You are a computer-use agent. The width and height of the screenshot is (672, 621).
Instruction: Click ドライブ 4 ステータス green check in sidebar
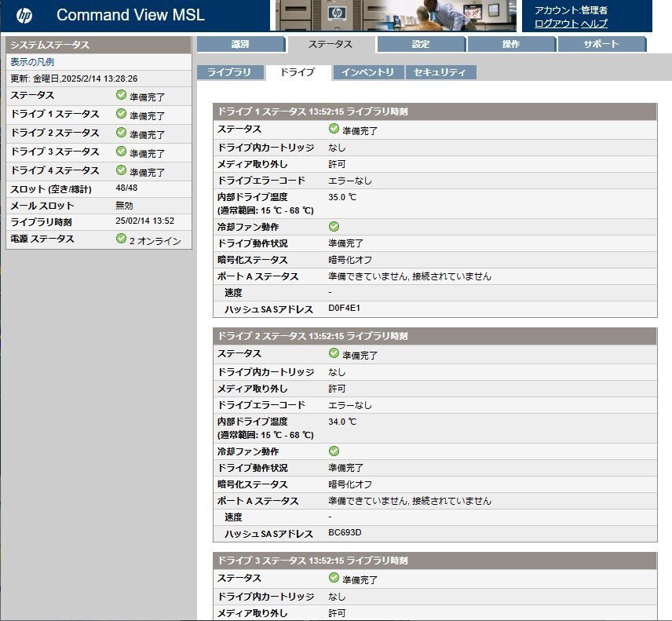tap(121, 170)
